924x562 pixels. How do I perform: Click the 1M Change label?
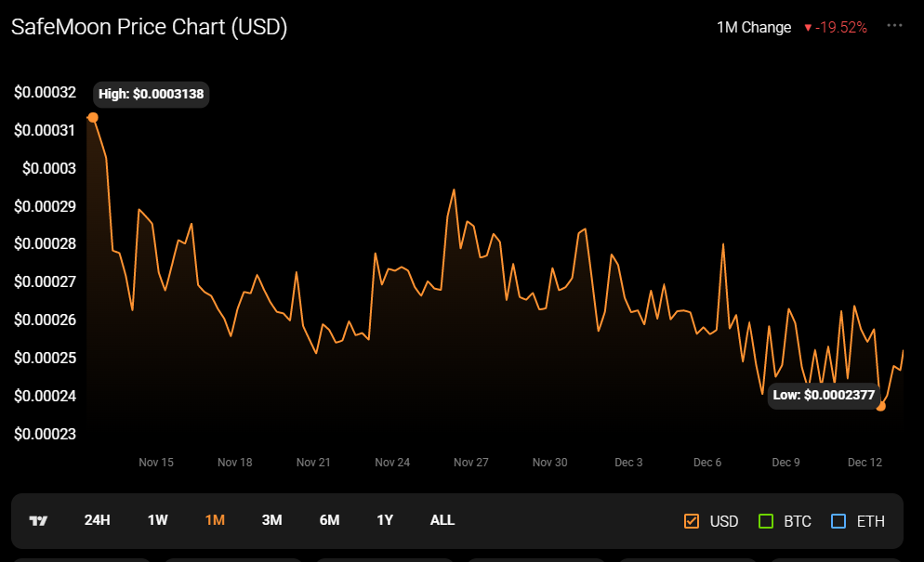pos(754,27)
